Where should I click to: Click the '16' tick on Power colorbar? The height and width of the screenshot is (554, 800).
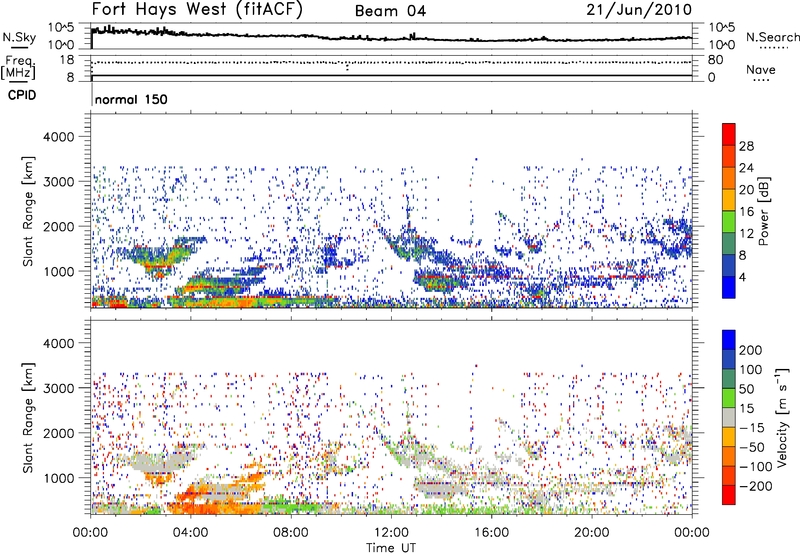[x=746, y=212]
